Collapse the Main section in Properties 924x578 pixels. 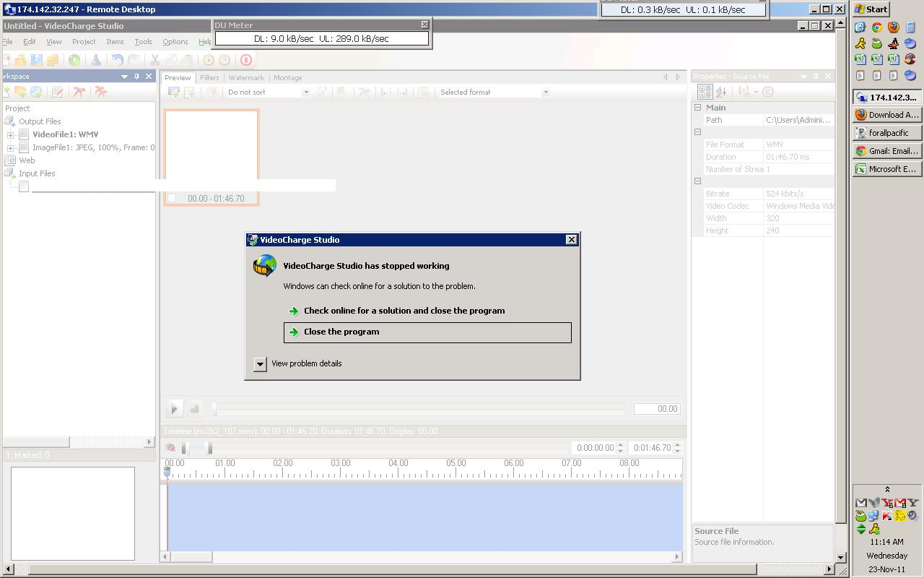tap(698, 108)
